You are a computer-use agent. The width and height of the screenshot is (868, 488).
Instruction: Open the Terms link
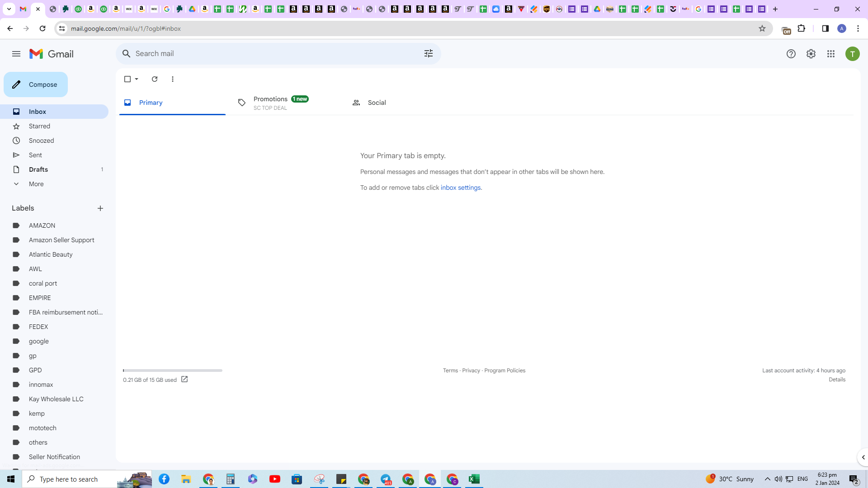point(450,371)
